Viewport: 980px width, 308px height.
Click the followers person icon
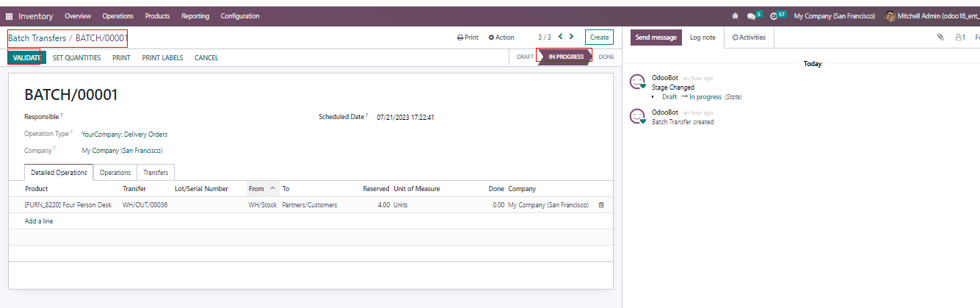point(959,37)
